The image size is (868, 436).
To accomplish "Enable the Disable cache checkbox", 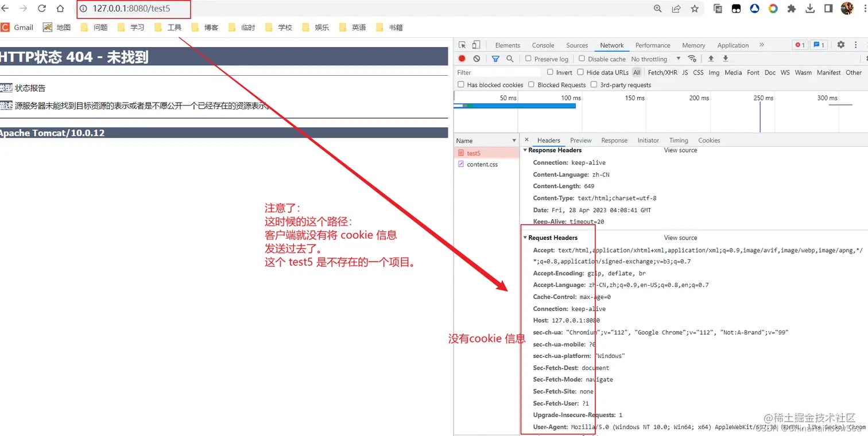I will 582,59.
